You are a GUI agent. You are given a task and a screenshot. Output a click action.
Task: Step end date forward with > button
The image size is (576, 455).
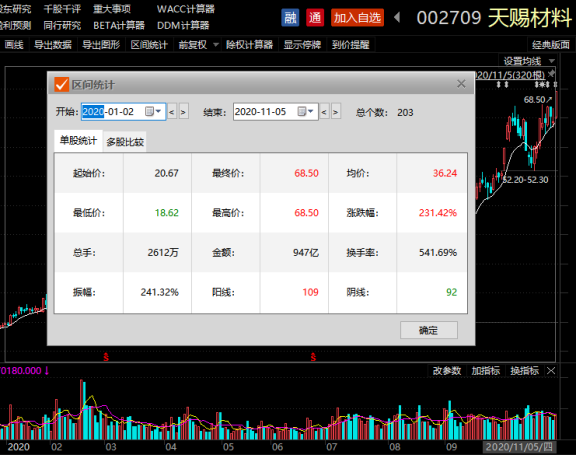[335, 112]
